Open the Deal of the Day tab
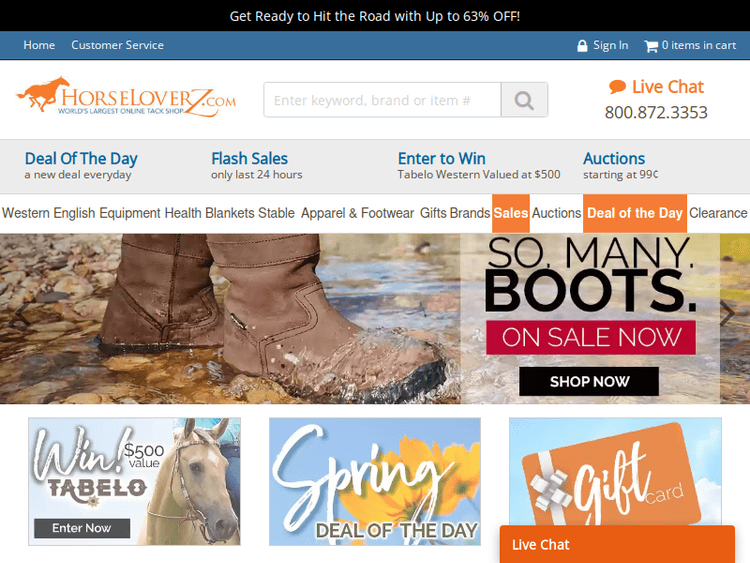Screen dimensions: 750x563 click(x=634, y=213)
